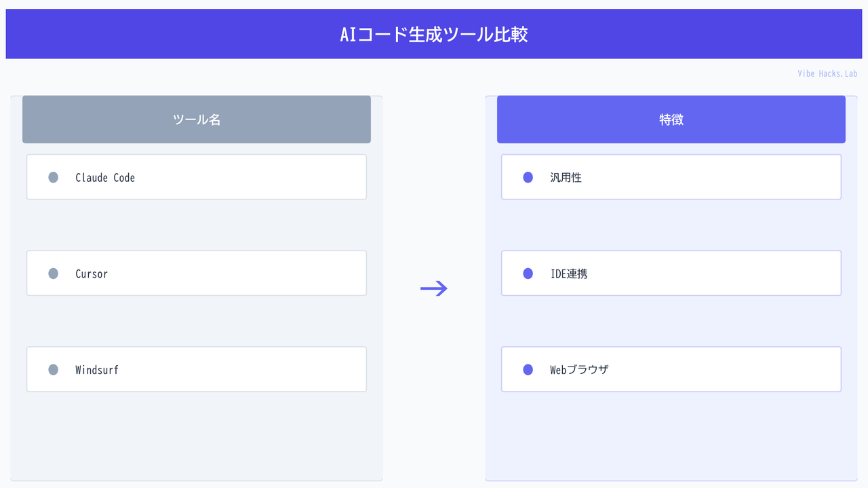
Task: Select the ツール名 column header
Action: tap(197, 119)
